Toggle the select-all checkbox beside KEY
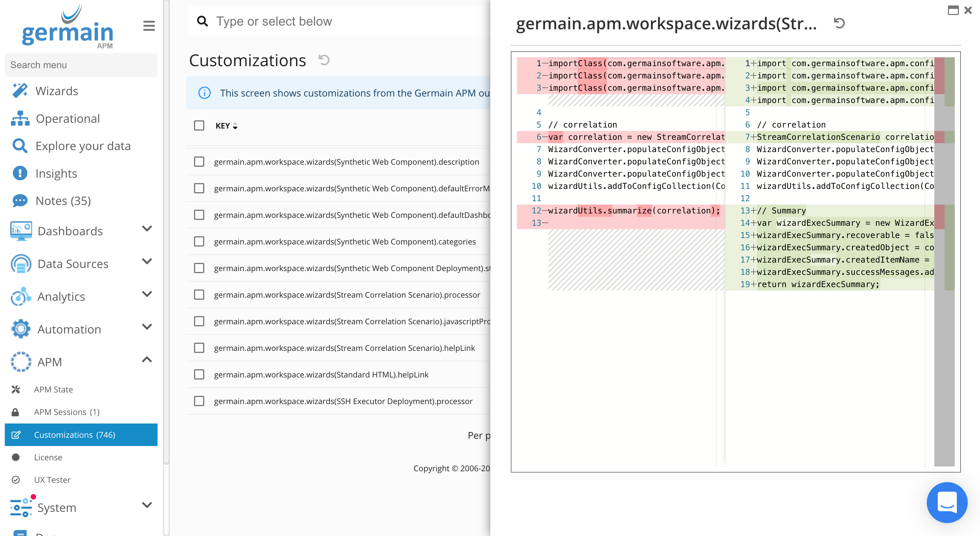 click(199, 125)
